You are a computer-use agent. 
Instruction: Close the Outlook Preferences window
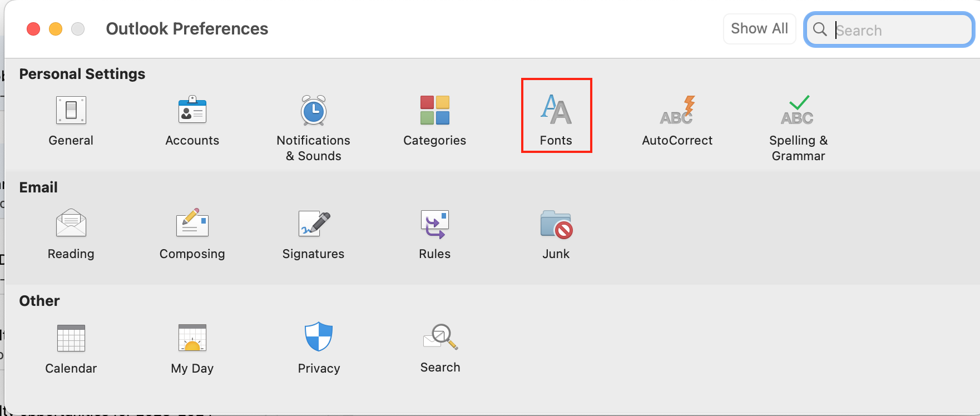[x=33, y=29]
